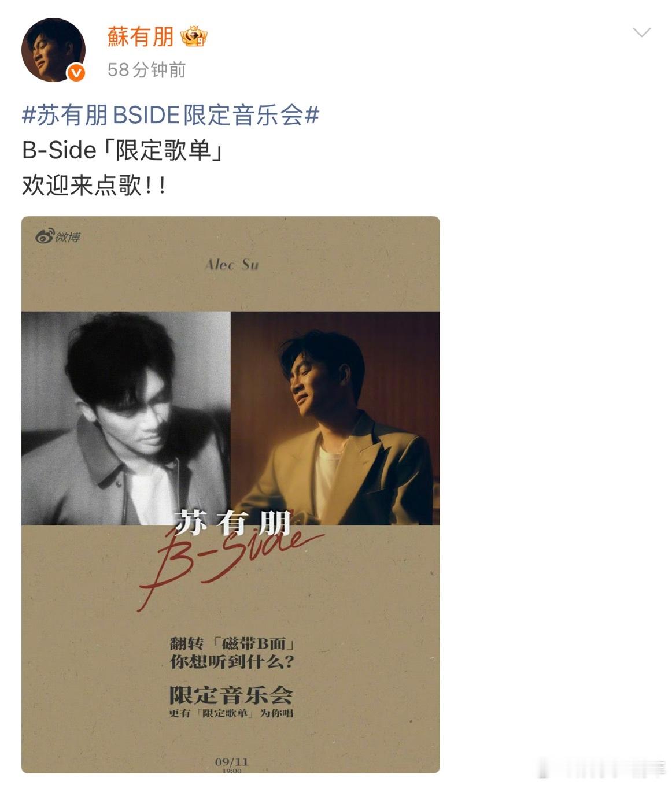This screenshot has height=785, width=672.
Task: Click the 09/11 date on the poster
Action: pos(231,762)
